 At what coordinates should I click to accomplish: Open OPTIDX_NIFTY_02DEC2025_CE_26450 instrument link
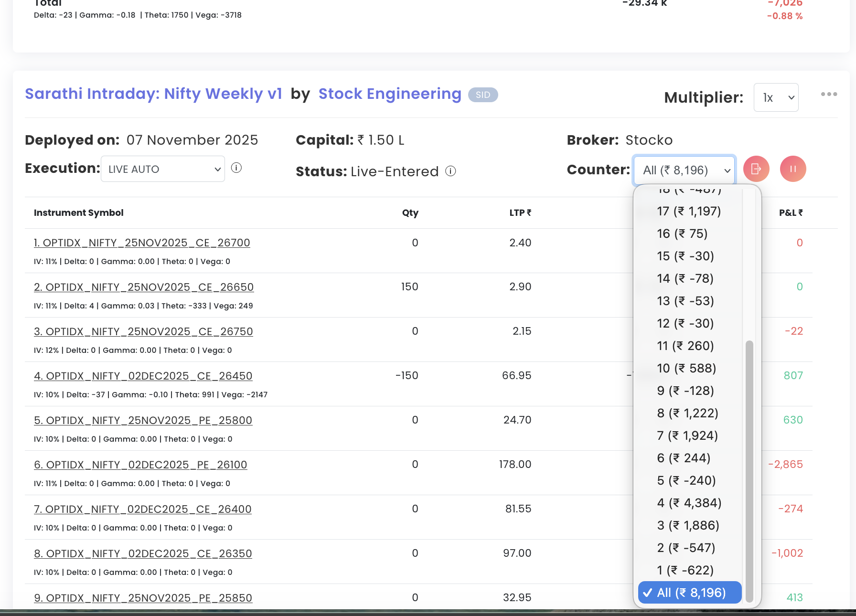click(143, 376)
